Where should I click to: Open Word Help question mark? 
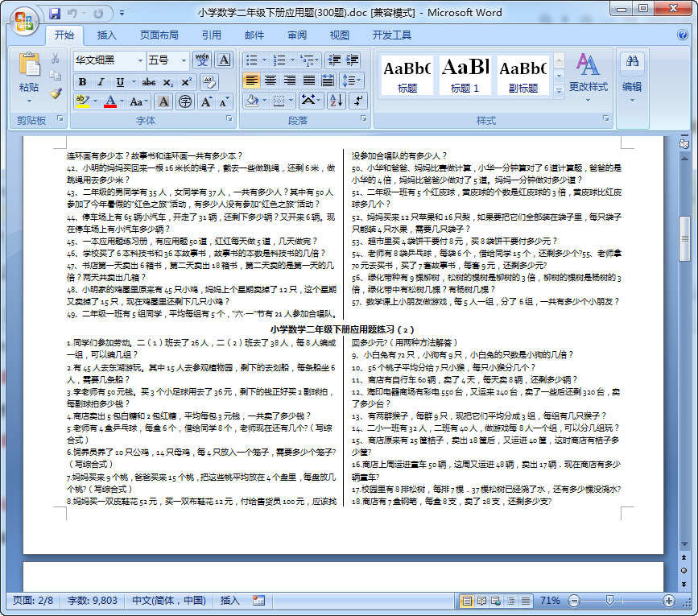pos(683,35)
